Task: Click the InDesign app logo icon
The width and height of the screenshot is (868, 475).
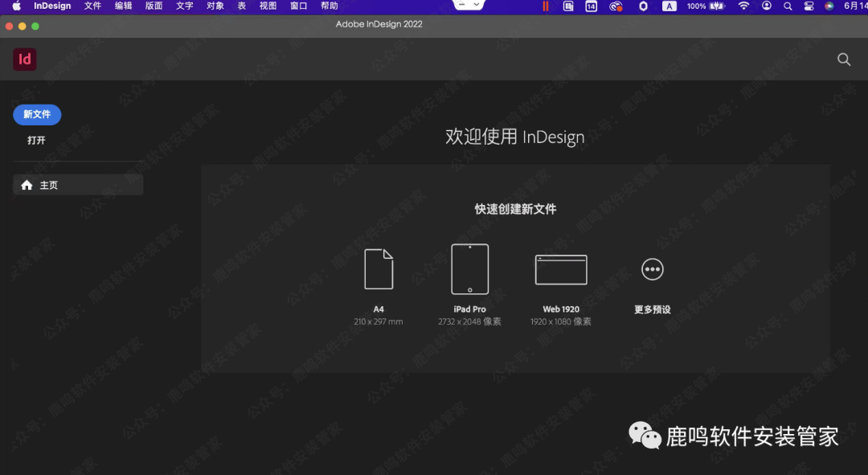Action: 24,59
